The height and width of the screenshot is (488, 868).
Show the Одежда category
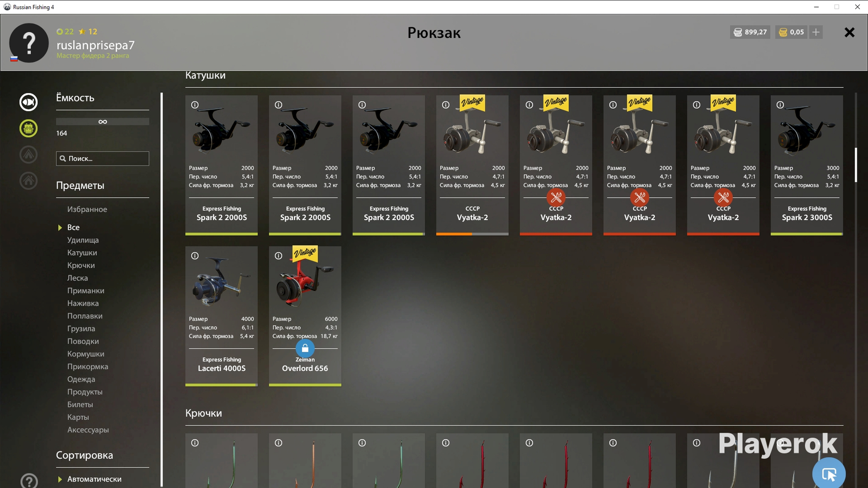(81, 380)
